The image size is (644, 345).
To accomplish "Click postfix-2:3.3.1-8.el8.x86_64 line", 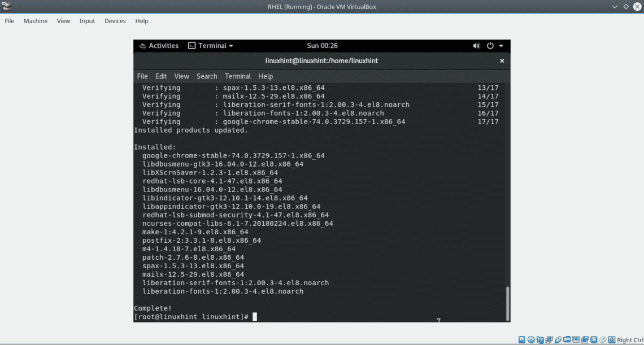I will (202, 241).
